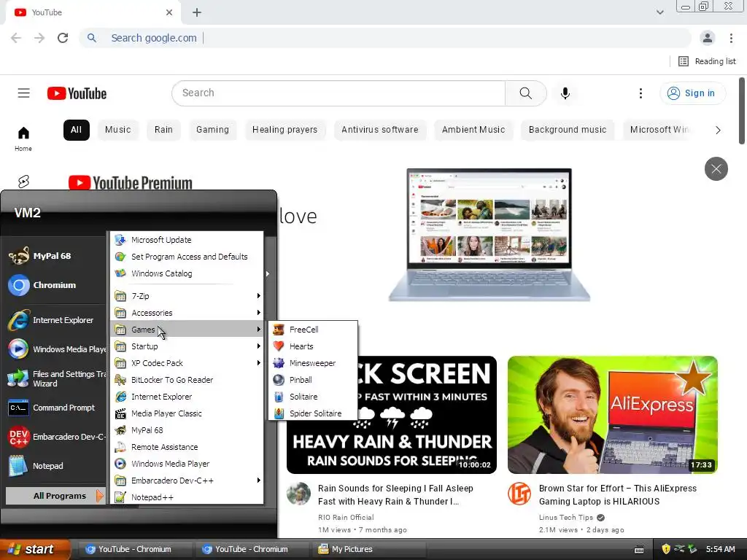This screenshot has width=747, height=560.
Task: Go to YouTube Home sidebar icon
Action: tap(23, 139)
